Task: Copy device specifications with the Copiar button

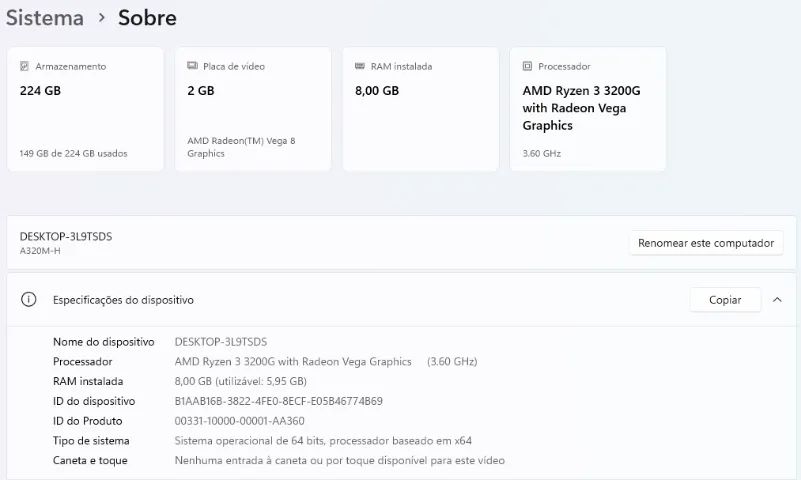Action: click(725, 300)
